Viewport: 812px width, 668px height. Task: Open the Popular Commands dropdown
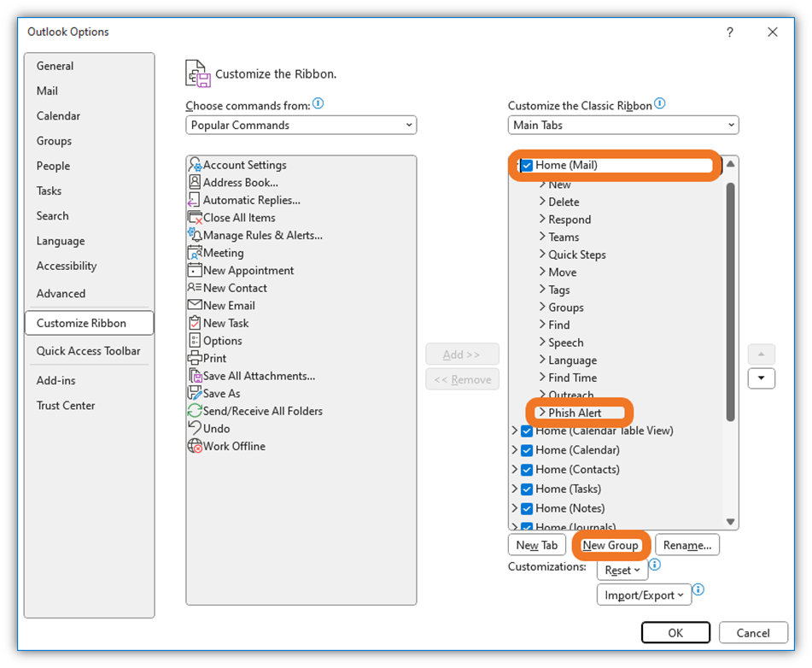[301, 125]
